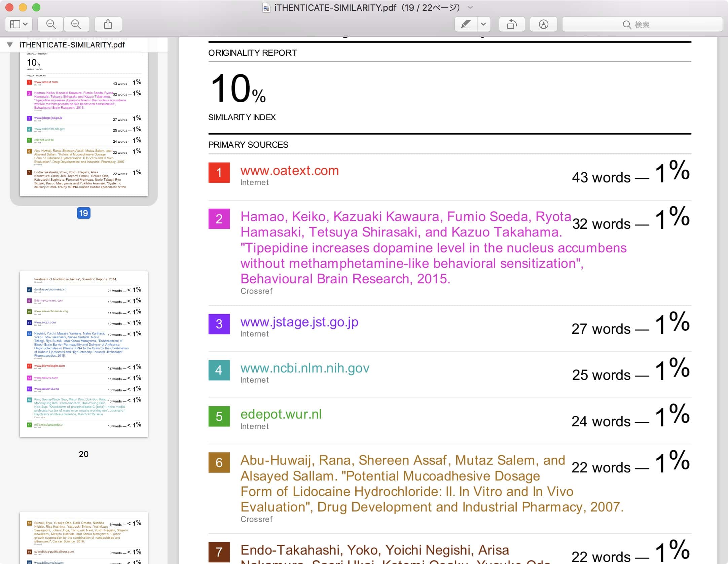Open the title dropdown chevron
Image resolution: width=728 pixels, height=564 pixels.
[x=470, y=7]
